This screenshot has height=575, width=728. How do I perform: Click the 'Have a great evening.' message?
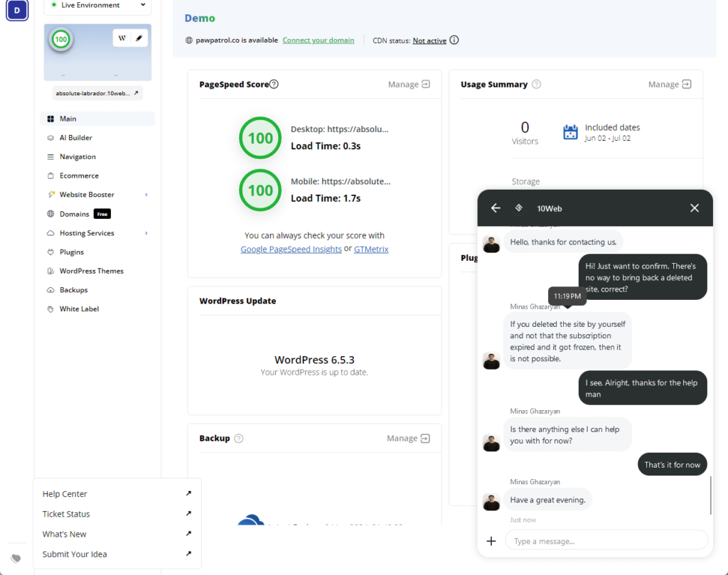pyautogui.click(x=548, y=500)
